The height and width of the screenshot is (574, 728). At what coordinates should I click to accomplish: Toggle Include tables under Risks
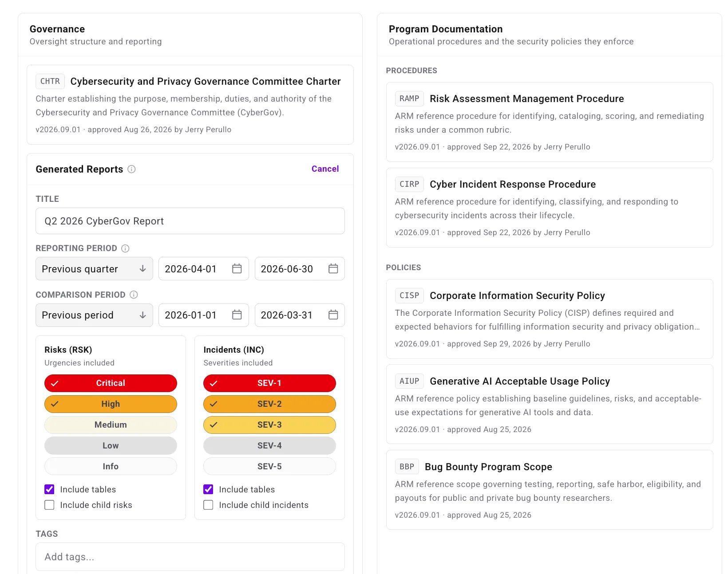point(49,489)
